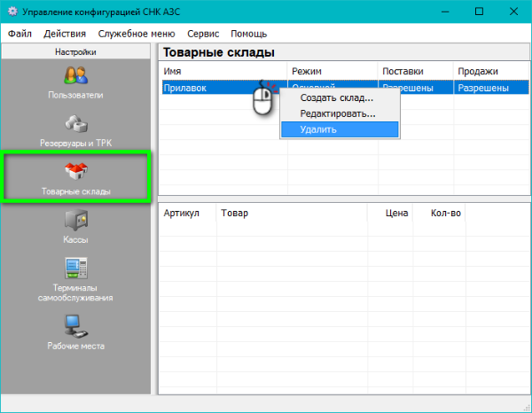Click the application gear icon in title bar
Viewport: 532px width, 413px height.
tap(12, 12)
